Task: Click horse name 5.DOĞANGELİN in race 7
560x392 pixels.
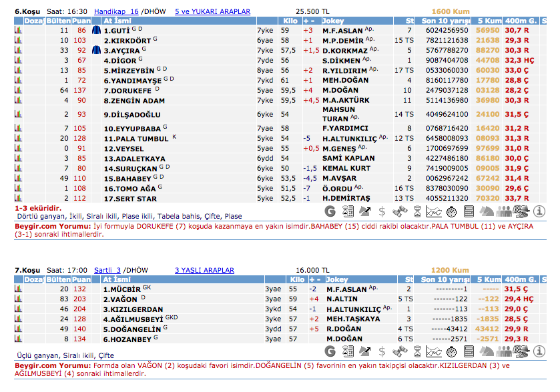Action: pyautogui.click(x=132, y=329)
